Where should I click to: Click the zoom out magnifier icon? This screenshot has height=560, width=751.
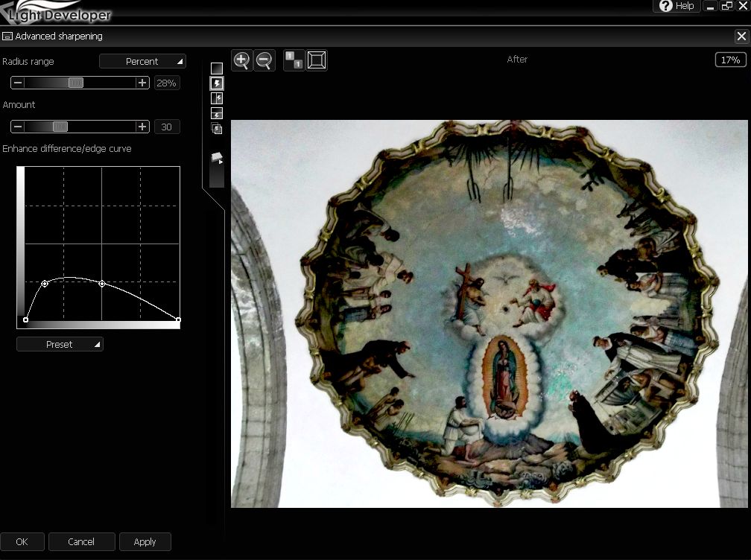click(x=264, y=60)
